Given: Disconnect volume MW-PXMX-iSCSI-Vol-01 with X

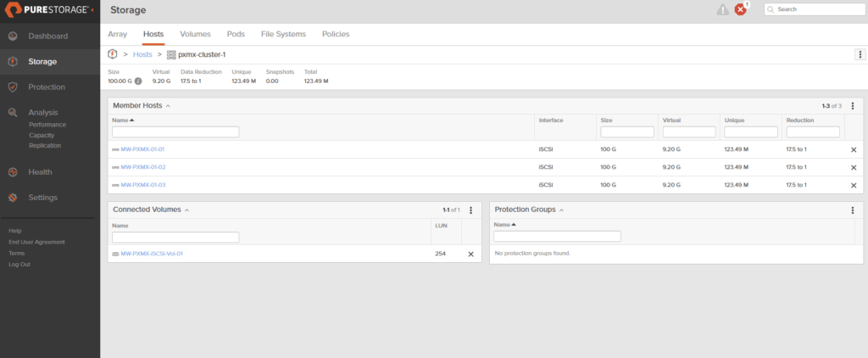Looking at the screenshot, I should point(471,254).
